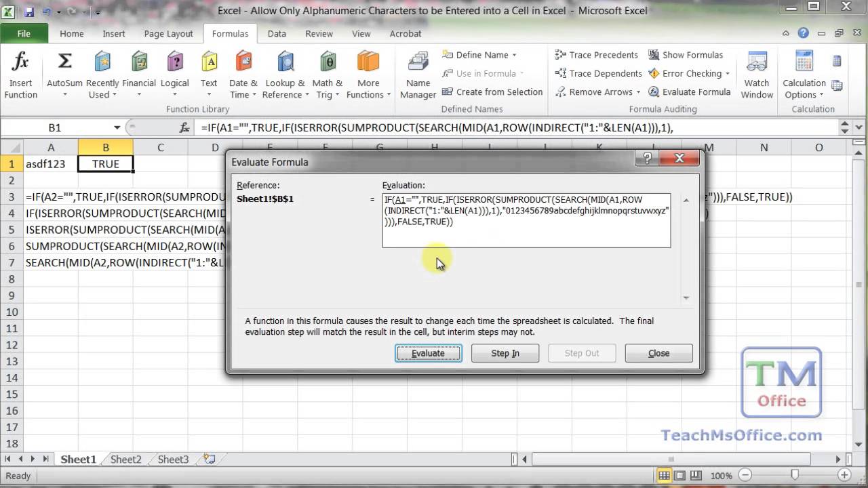Switch to the View ribbon tab
The height and width of the screenshot is (488, 868).
pyautogui.click(x=361, y=33)
